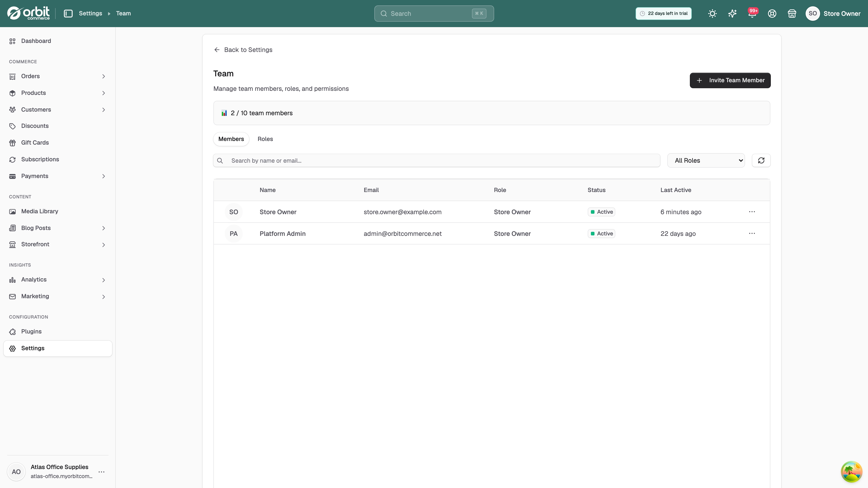Open the storefront shop icon in header
868x488 pixels.
pyautogui.click(x=792, y=14)
